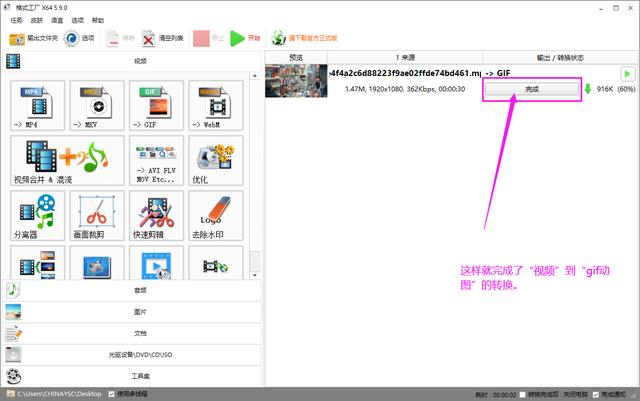Click the 耗时 : 00:00:02 elapsed time

tap(496, 394)
